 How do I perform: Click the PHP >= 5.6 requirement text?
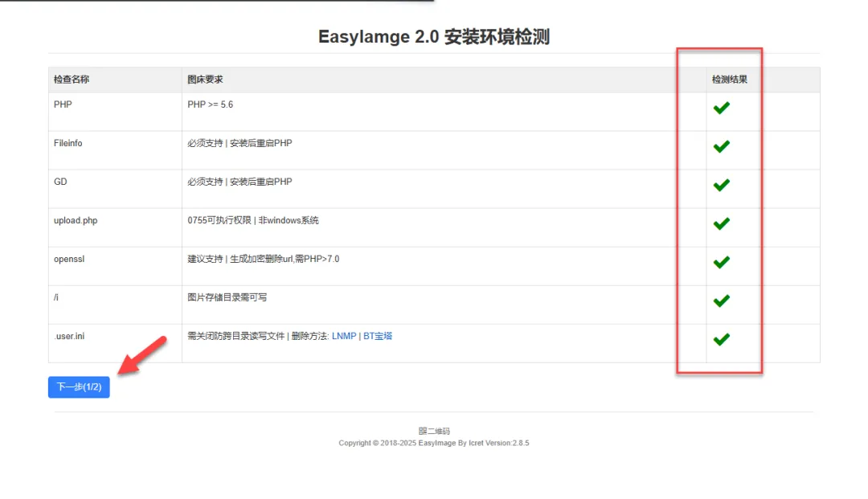coord(211,104)
